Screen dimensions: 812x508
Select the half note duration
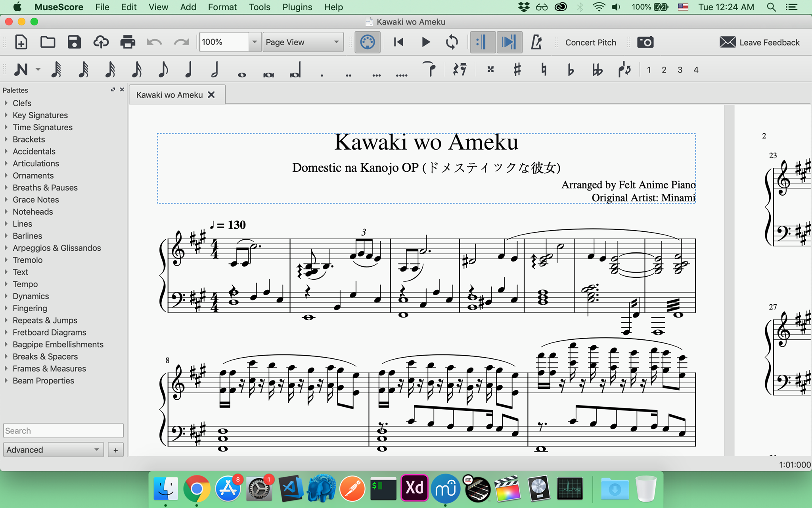pos(215,70)
